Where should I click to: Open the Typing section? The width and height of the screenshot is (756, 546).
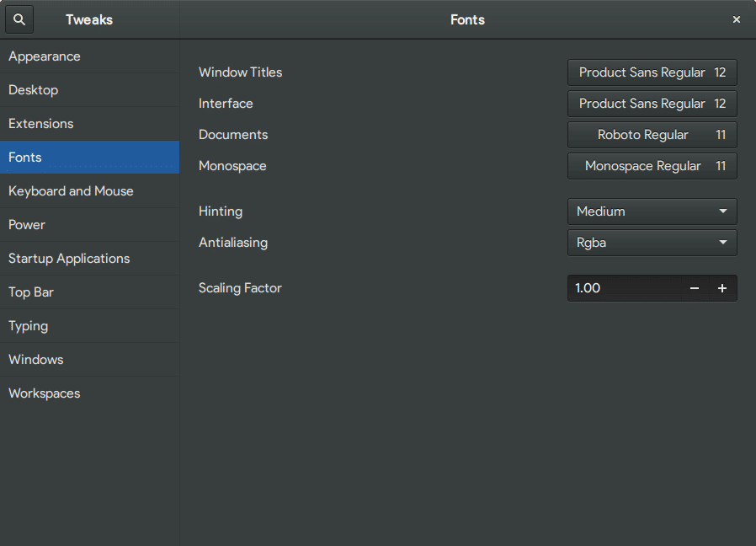[x=29, y=326]
